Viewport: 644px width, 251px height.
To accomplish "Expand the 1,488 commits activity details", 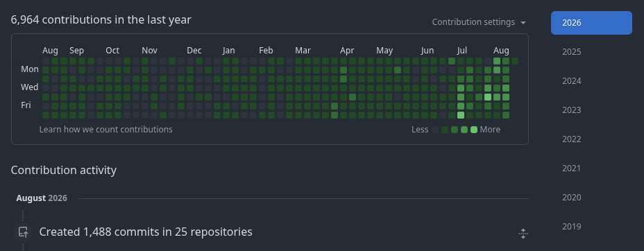I will [523, 234].
